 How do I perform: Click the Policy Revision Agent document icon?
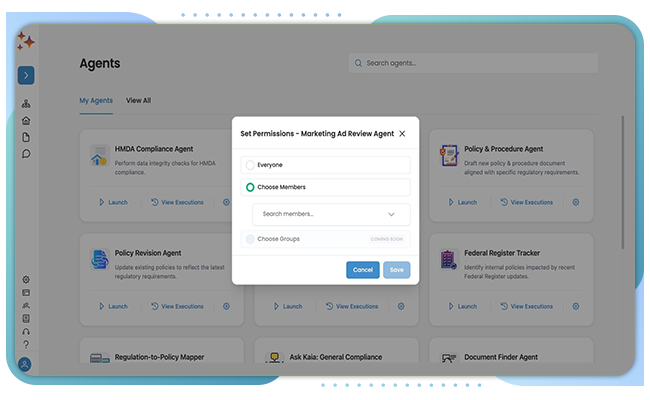tap(99, 259)
